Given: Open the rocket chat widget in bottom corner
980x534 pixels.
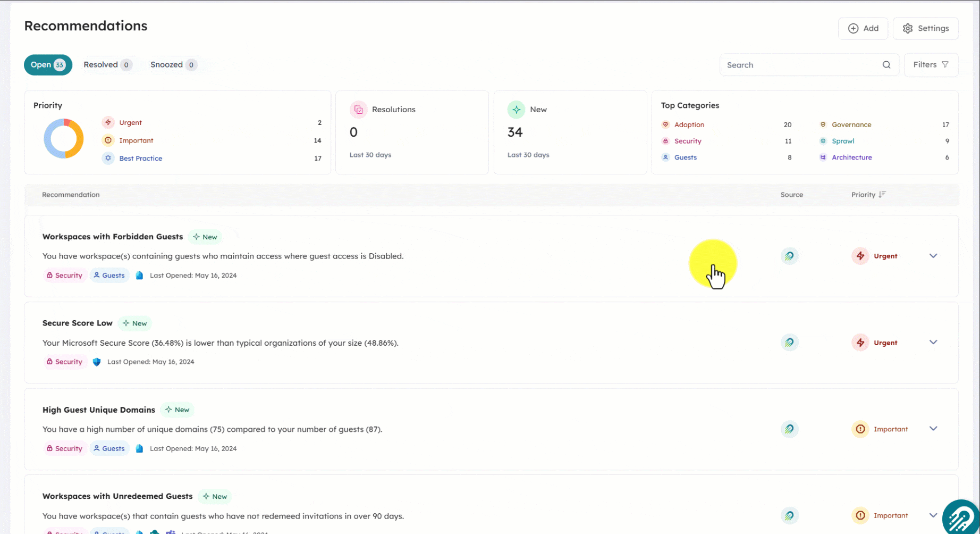Looking at the screenshot, I should pyautogui.click(x=961, y=516).
